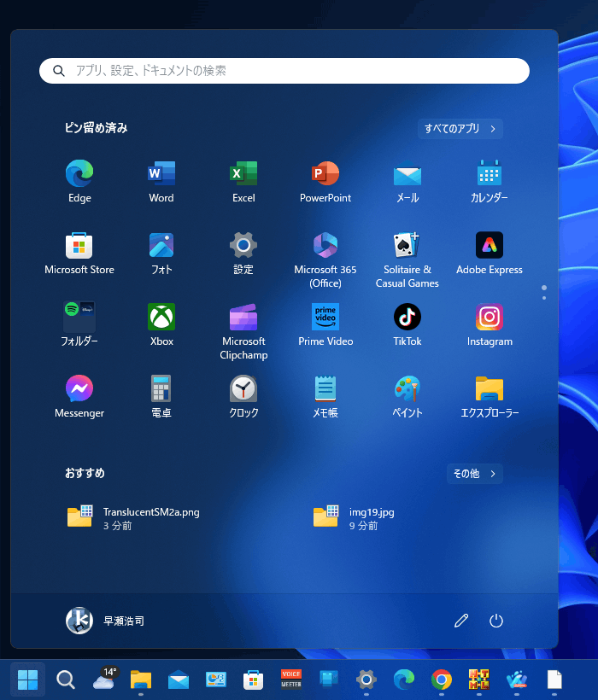
Task: Click the すべてのアプリ button
Action: coord(460,129)
